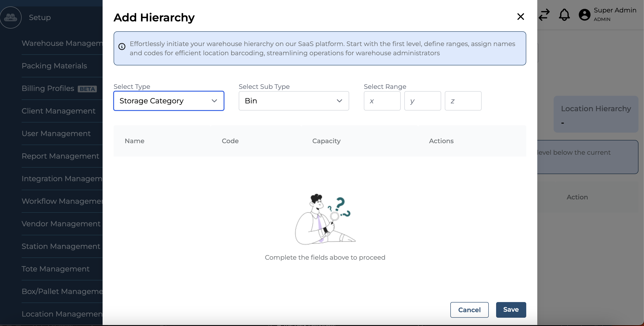
Task: Close the Add Hierarchy dialog
Action: pos(520,17)
